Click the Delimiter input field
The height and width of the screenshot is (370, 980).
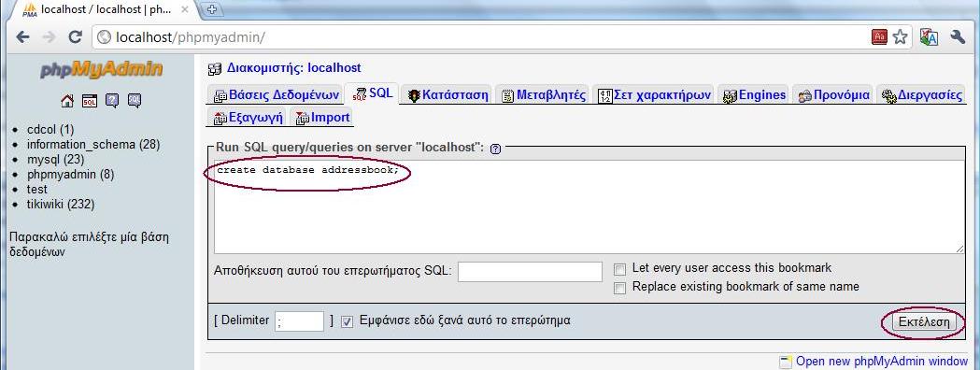point(299,321)
